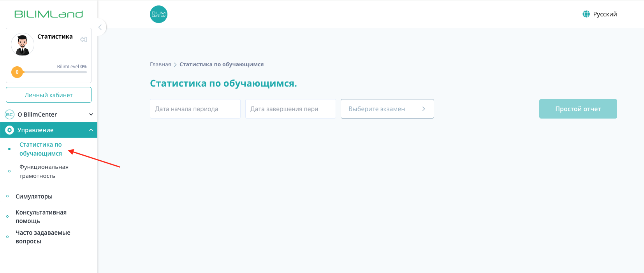Click the BC icon near О BilimCenter
This screenshot has height=273, width=644.
tap(9, 114)
